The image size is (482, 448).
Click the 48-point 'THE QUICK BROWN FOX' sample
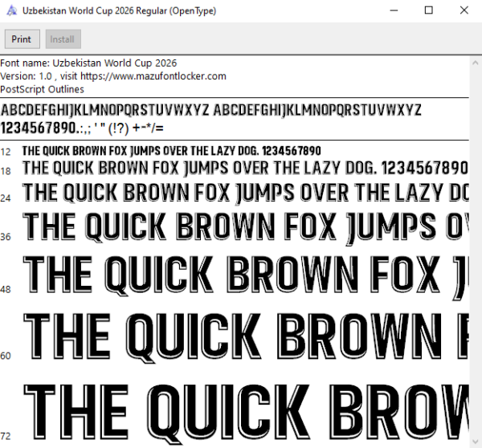coord(245,276)
